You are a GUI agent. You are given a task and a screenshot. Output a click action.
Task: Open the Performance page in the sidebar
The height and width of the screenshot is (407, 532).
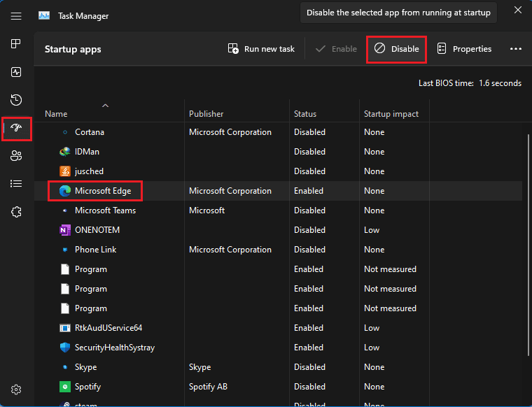pyautogui.click(x=16, y=72)
